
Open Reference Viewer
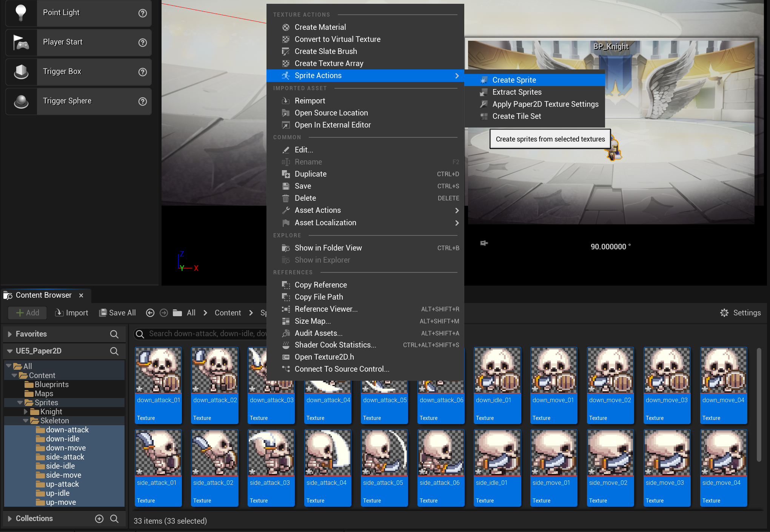[x=365, y=309]
